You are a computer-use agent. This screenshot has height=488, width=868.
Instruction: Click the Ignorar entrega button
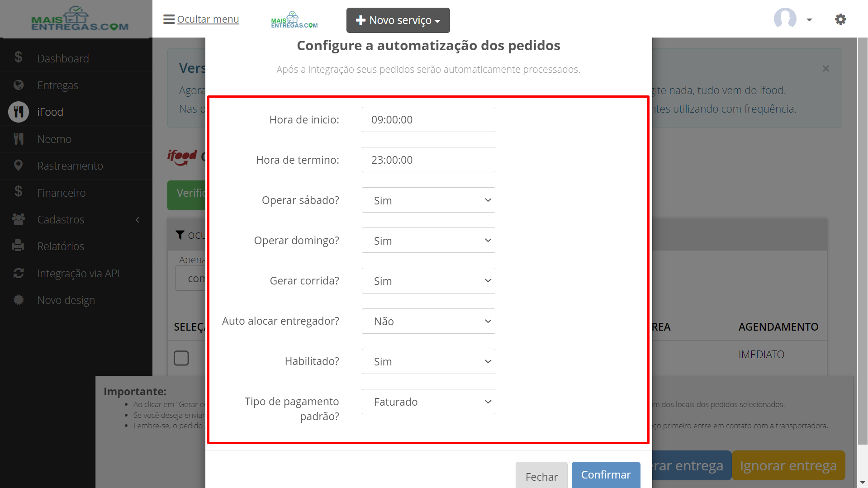coord(788,465)
